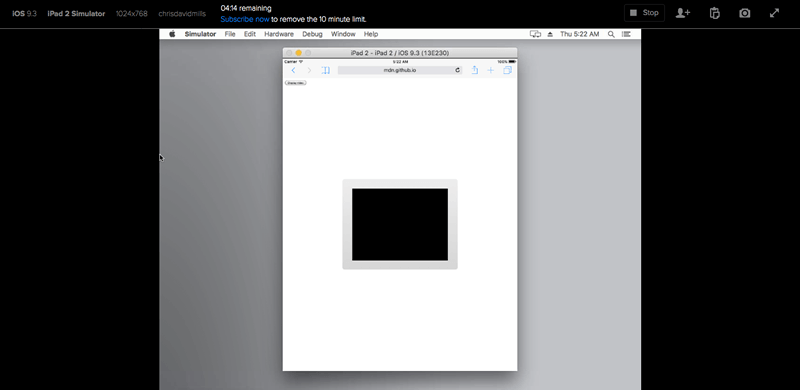Open the clipboard icon in top bar
800x390 pixels.
coord(714,13)
